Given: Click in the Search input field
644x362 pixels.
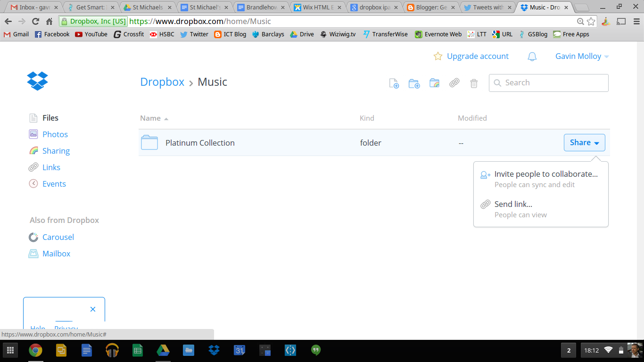Looking at the screenshot, I should [549, 83].
